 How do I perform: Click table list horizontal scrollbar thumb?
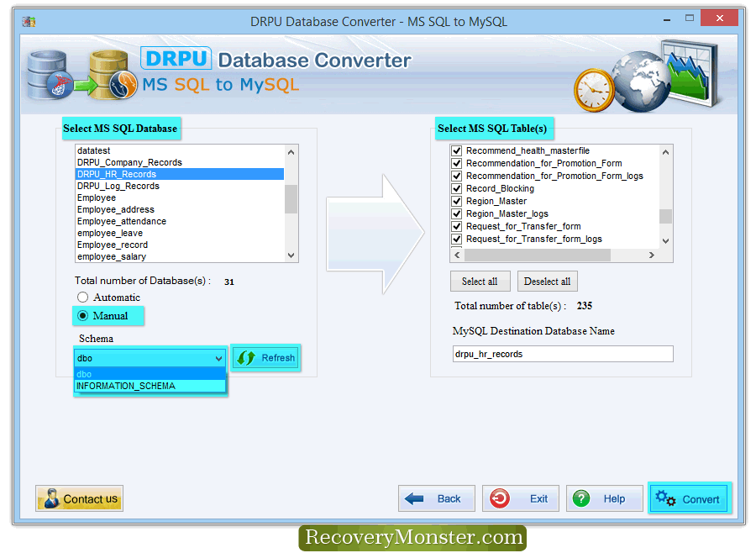coord(537,255)
